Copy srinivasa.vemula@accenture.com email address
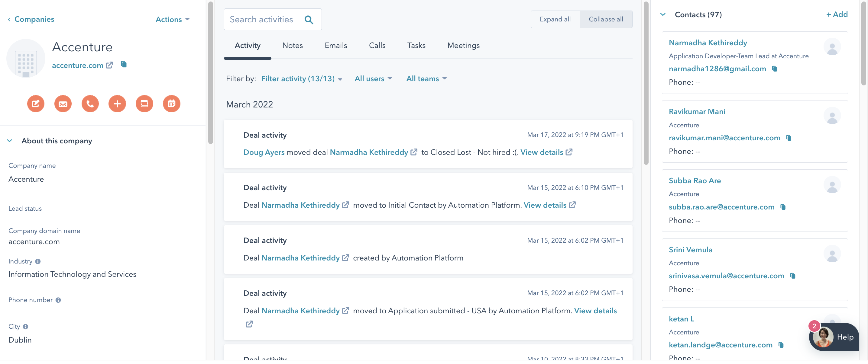This screenshot has width=868, height=364. click(x=793, y=276)
